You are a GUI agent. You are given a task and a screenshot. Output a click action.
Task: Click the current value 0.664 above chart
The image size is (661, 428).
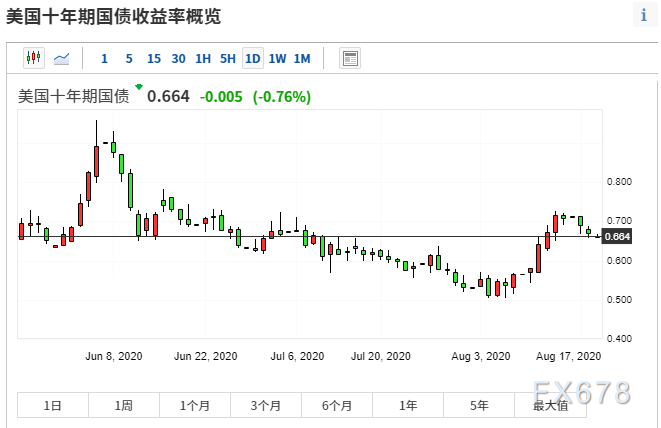(x=168, y=97)
